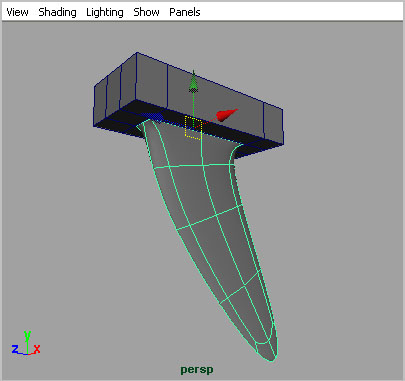Screen dimensions: 405x381
Task: Open the Lighting menu
Action: pos(105,12)
